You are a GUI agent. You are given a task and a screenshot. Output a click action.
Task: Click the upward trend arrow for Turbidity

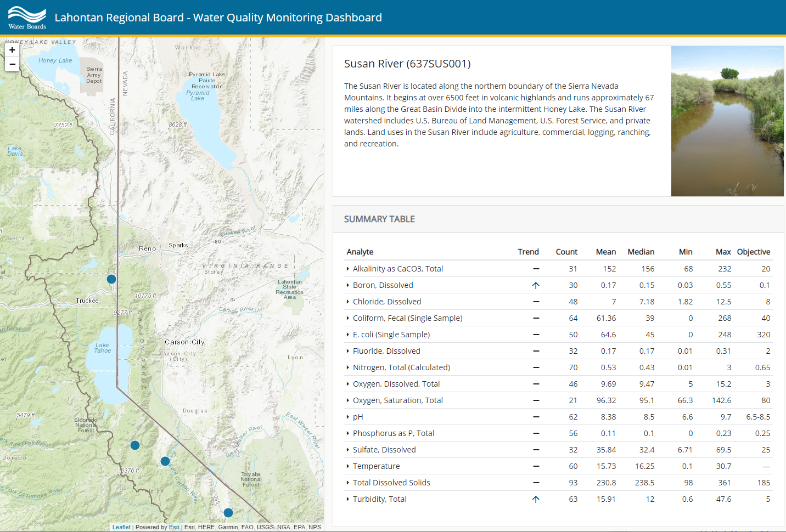(536, 499)
